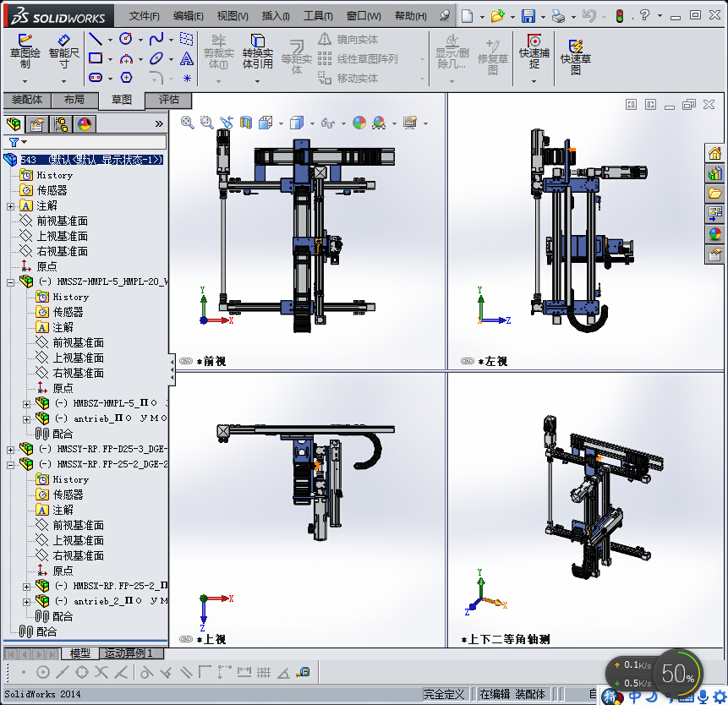The image size is (728, 705).
Task: Select the Sketch draw tool
Action: click(x=25, y=52)
